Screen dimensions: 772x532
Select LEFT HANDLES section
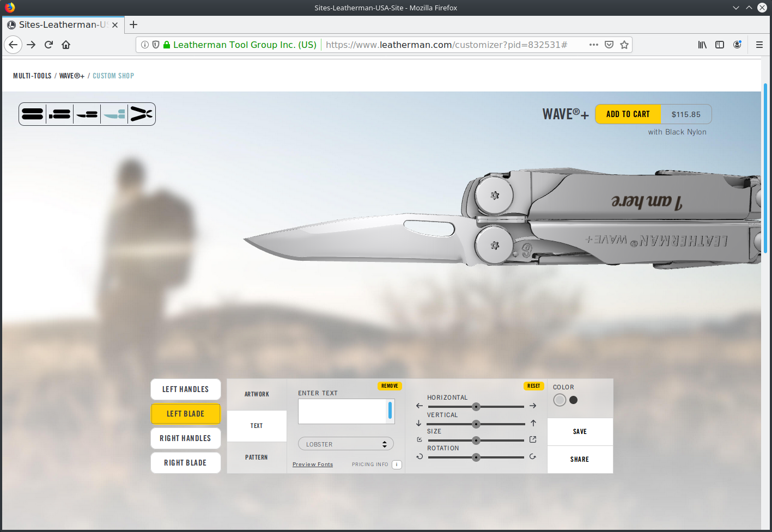tap(185, 389)
